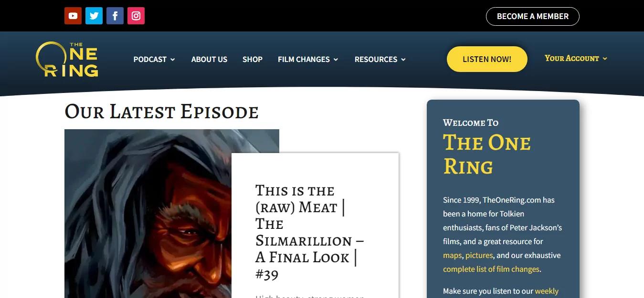Click the Listen Now! button
Image resolution: width=644 pixels, height=298 pixels.
pyautogui.click(x=487, y=59)
